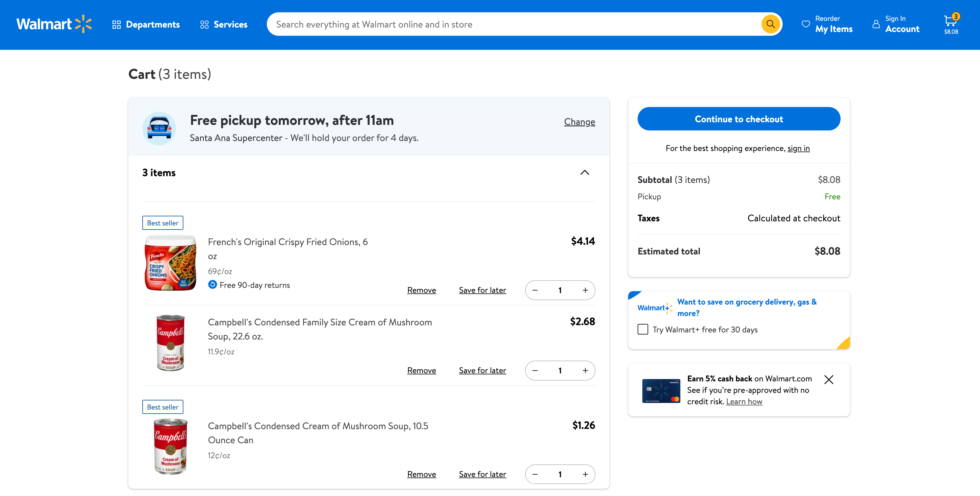The width and height of the screenshot is (980, 496).
Task: Decrease quantity of Family Size Mushroom Soup
Action: coord(535,370)
